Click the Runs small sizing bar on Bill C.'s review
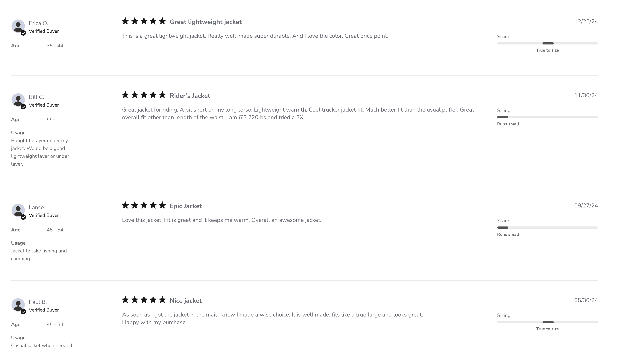This screenshot has width=634, height=364. click(x=547, y=117)
